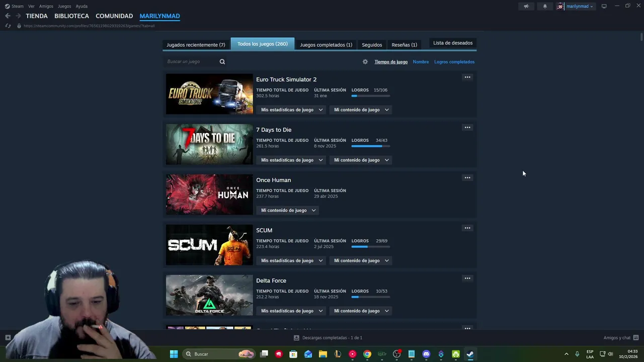
Task: Open Euro Truck Simulator 2 title link
Action: [x=286, y=79]
